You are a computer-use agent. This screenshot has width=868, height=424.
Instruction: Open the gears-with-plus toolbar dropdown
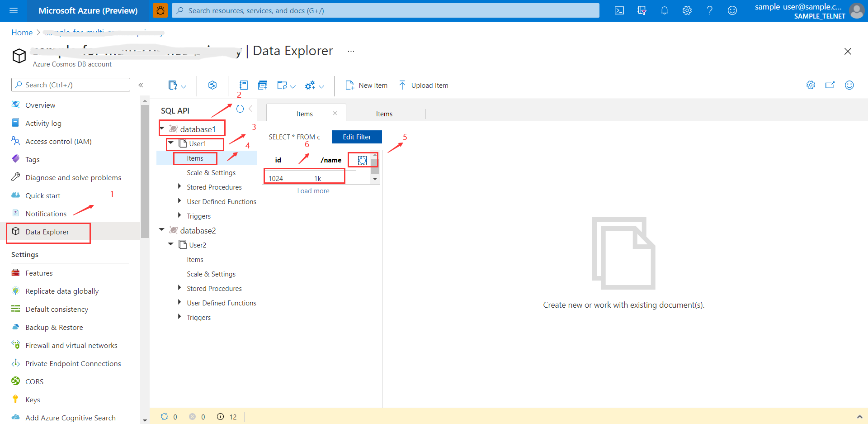pos(315,85)
